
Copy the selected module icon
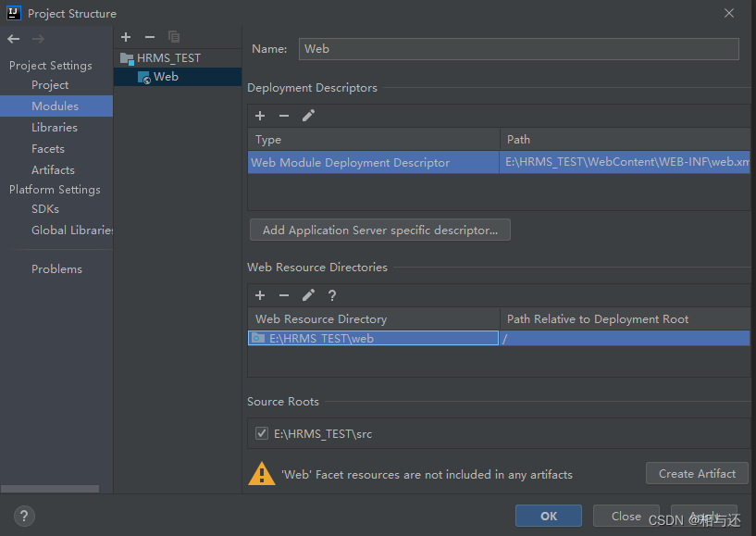point(174,37)
